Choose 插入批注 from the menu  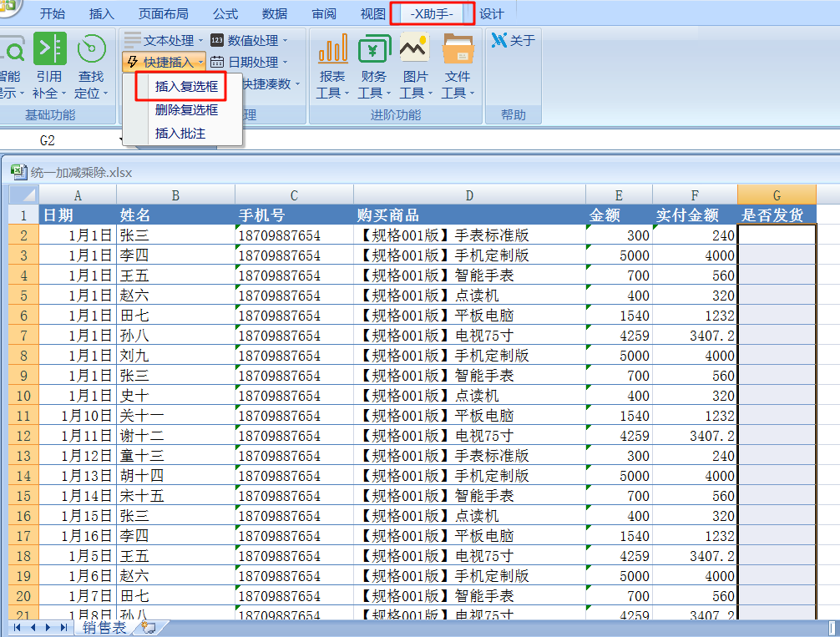click(180, 134)
